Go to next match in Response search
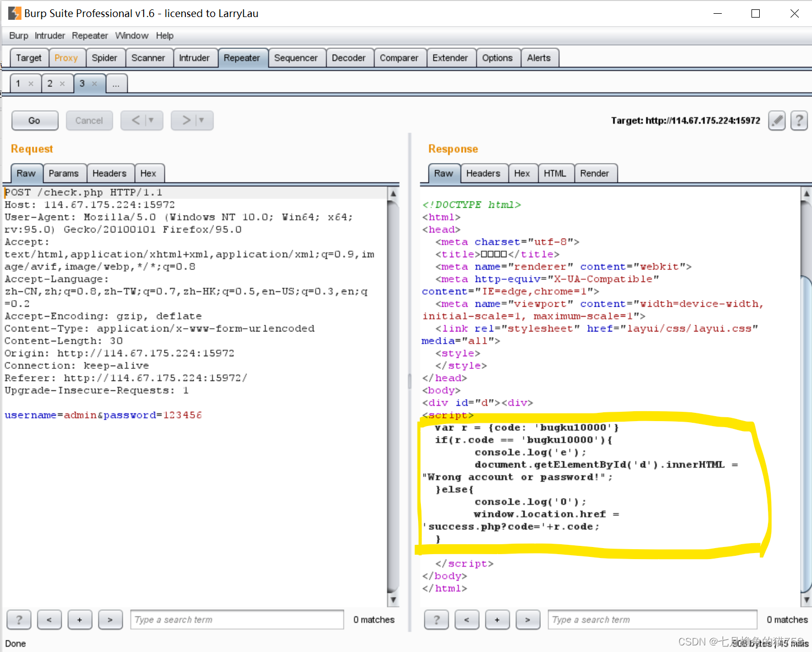 (528, 620)
